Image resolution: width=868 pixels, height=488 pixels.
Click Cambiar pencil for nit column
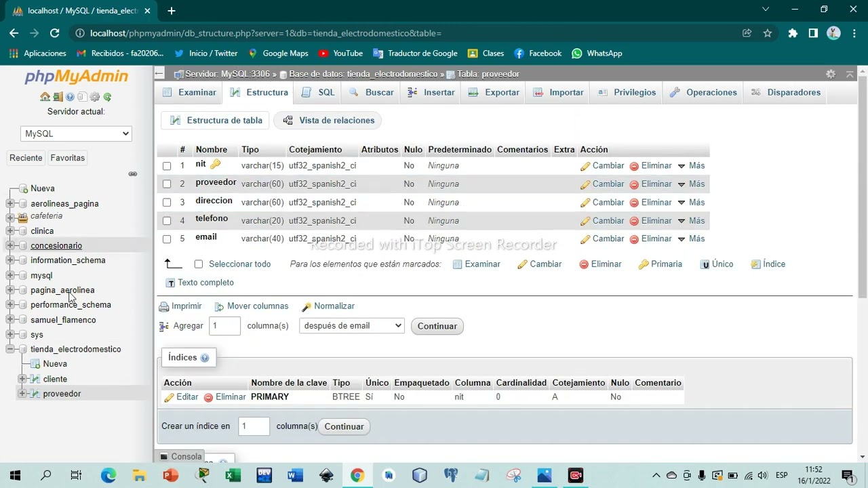pos(585,166)
